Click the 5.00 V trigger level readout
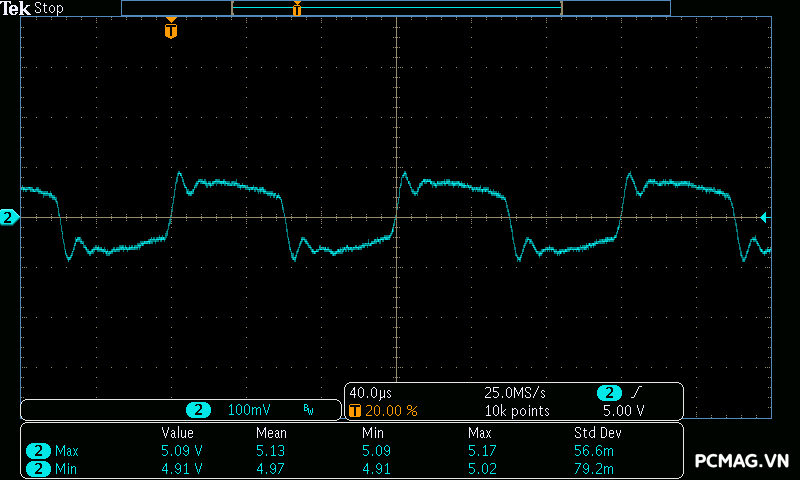 pos(623,411)
